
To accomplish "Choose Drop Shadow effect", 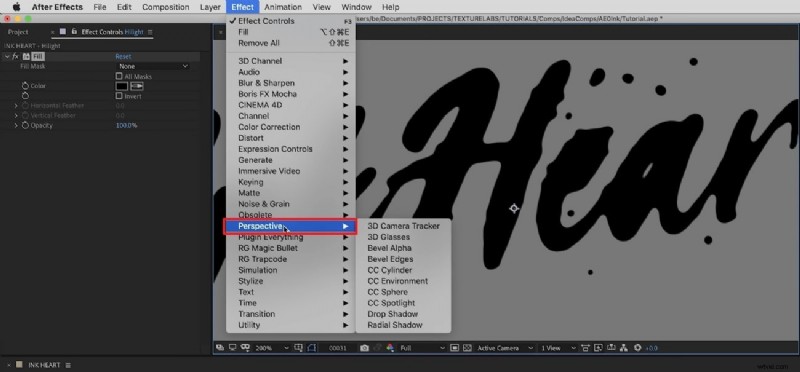I will tap(403, 314).
